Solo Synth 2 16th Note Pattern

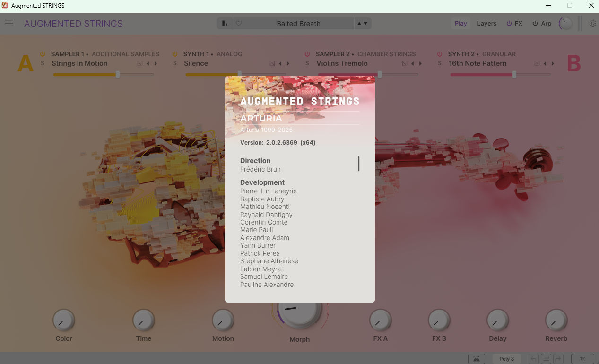point(440,63)
